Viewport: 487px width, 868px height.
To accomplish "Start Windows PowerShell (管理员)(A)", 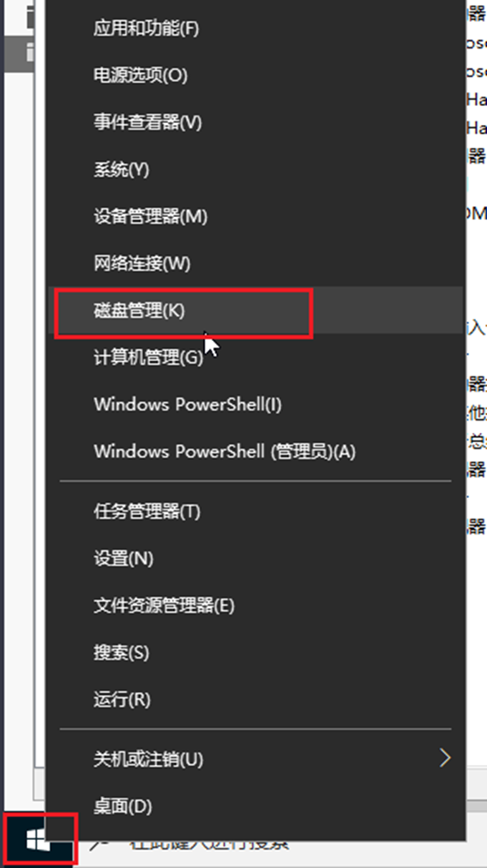I will tap(255, 451).
